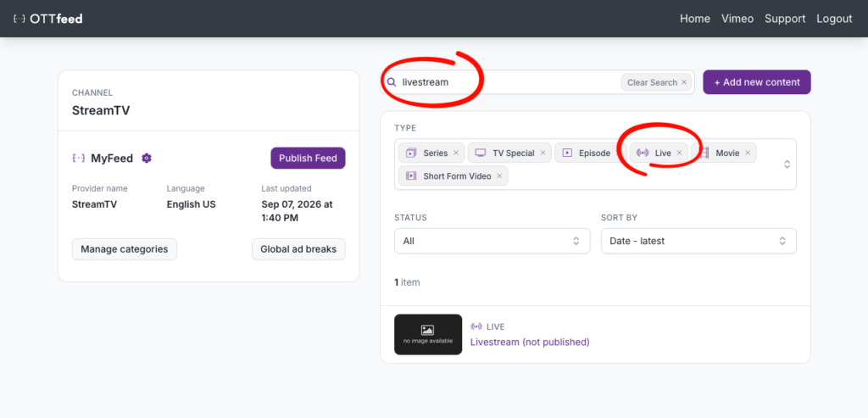Click the search magnifier icon
Screen dimensions: 868x418
392,82
